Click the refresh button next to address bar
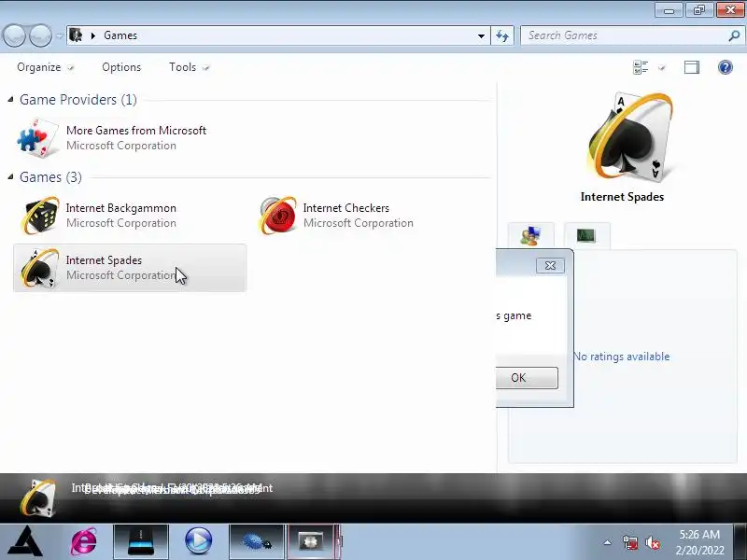Viewport: 747px width, 560px height. pyautogui.click(x=502, y=35)
